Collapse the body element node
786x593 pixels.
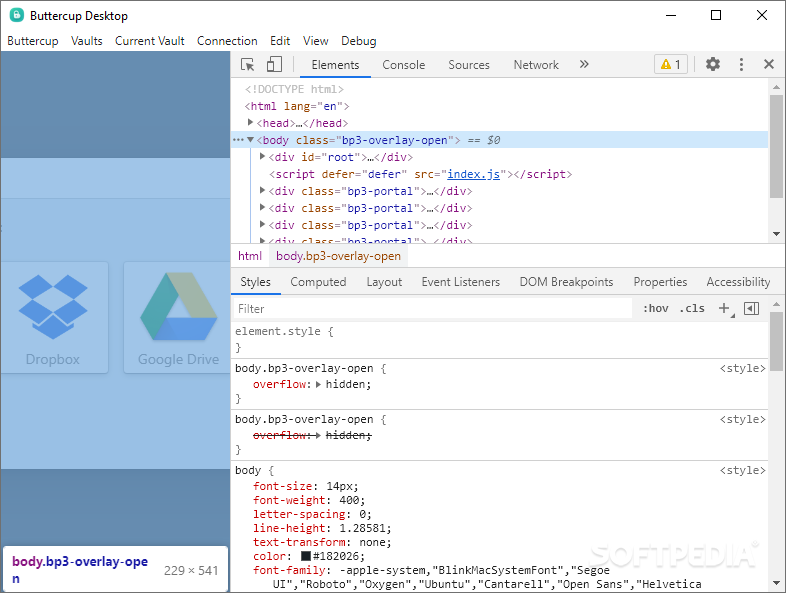[x=251, y=140]
